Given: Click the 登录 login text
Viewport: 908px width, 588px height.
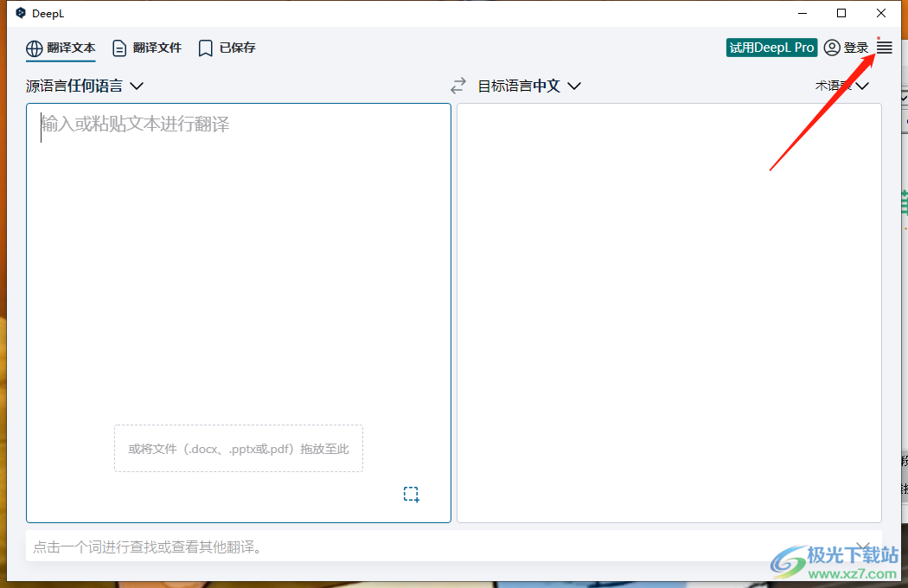Looking at the screenshot, I should (855, 48).
